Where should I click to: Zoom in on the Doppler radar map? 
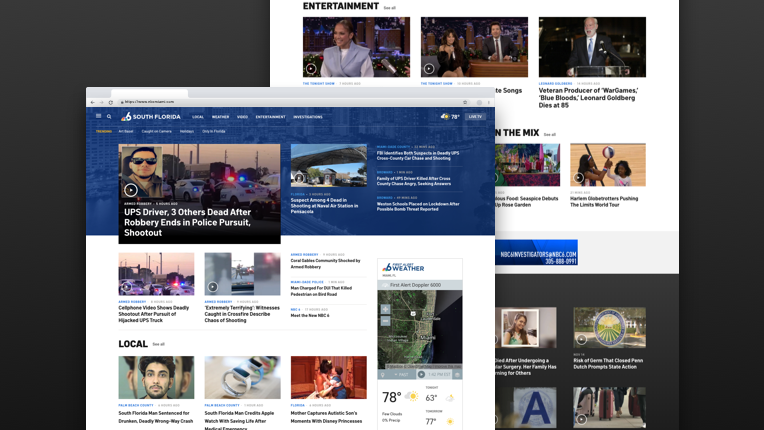385,309
